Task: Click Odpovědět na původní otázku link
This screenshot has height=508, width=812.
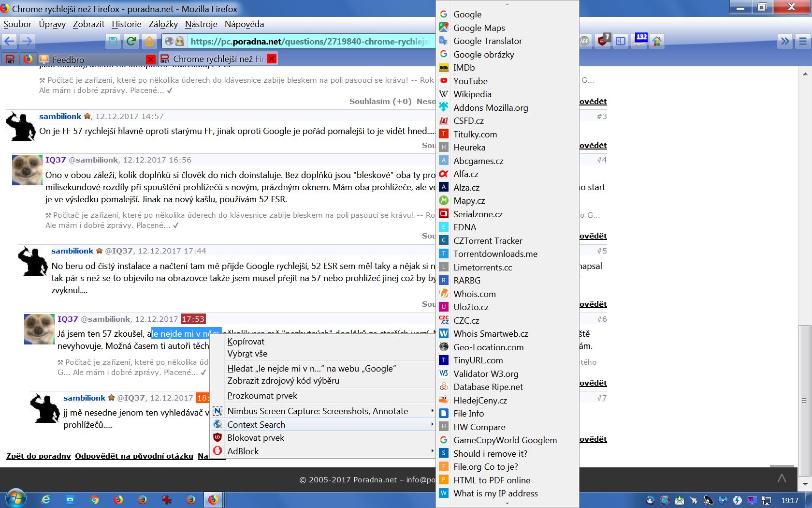Action: pos(134,456)
